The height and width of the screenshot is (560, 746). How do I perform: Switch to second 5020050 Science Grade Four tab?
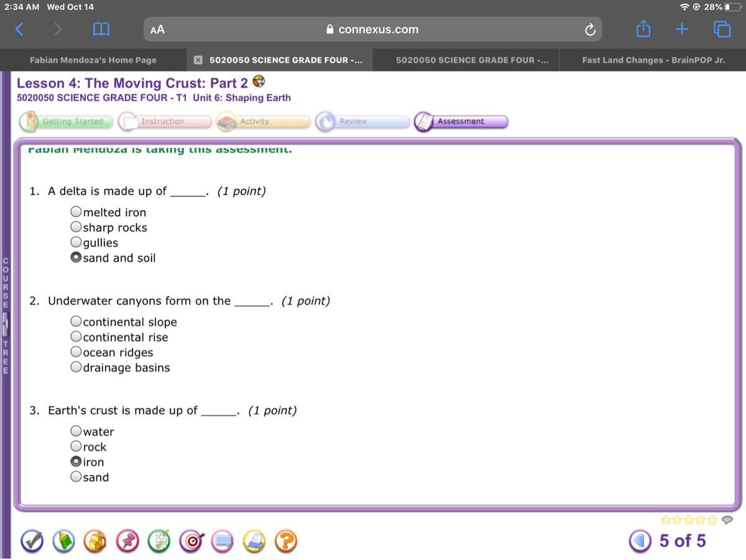click(x=472, y=60)
